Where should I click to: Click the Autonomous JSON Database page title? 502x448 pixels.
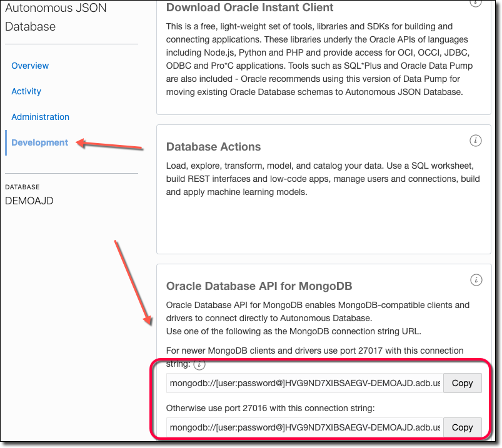[x=56, y=17]
